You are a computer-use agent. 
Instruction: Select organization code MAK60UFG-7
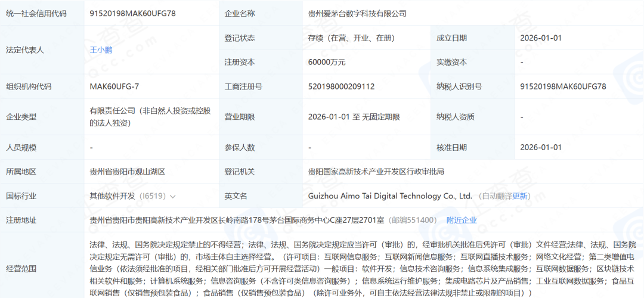click(113, 86)
